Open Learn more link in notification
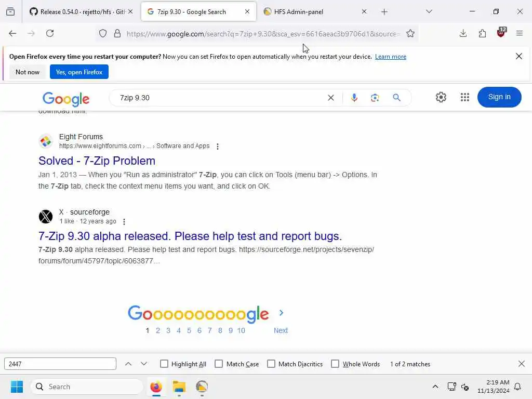The width and height of the screenshot is (532, 399). click(x=391, y=57)
